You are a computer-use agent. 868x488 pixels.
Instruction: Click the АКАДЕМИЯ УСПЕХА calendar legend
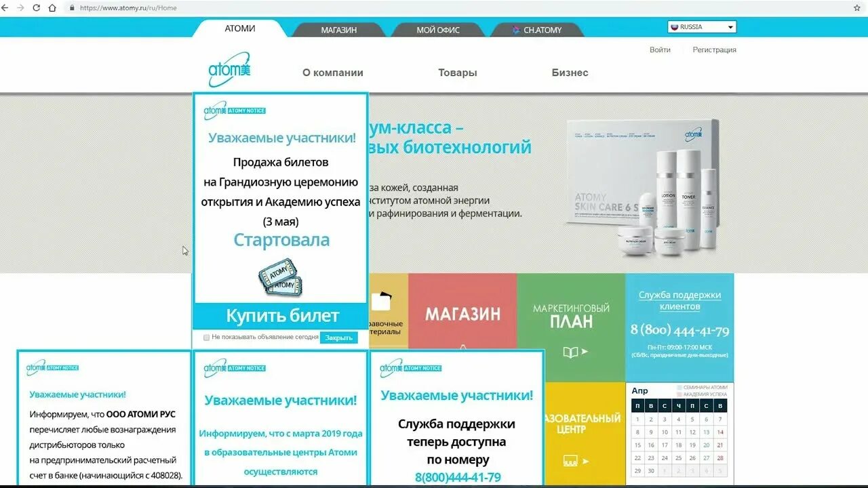(702, 394)
